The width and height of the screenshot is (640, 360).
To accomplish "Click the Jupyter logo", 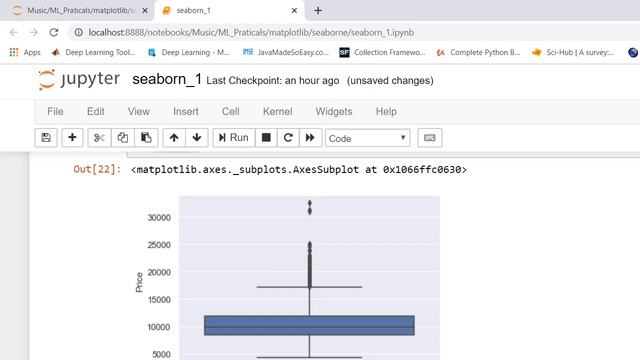I will [79, 79].
